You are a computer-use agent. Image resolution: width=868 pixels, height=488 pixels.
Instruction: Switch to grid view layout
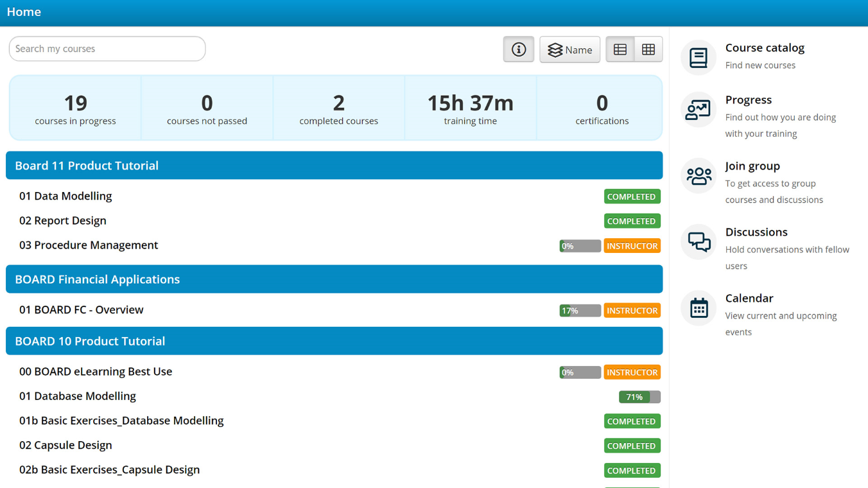point(648,49)
